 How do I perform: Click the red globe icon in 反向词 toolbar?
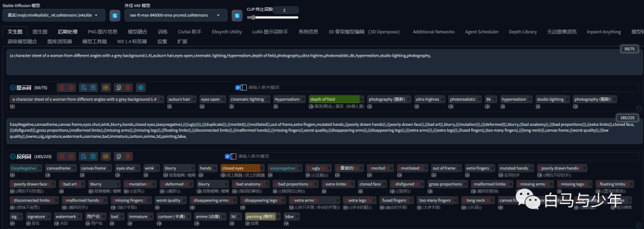61,156
